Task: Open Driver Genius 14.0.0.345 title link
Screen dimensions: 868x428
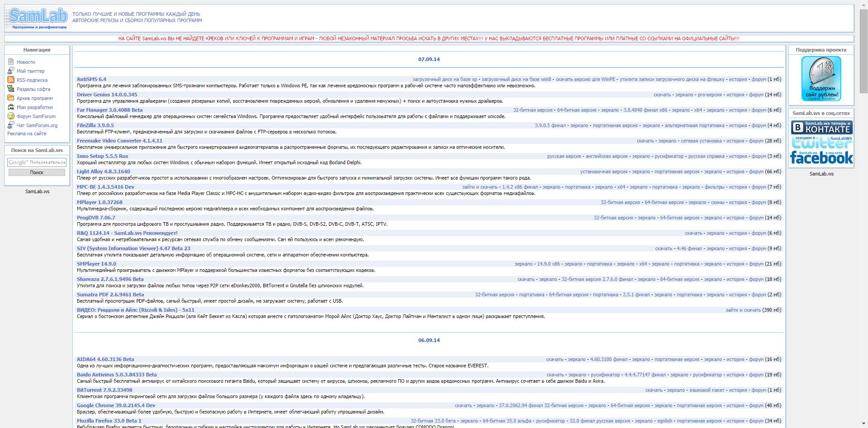Action: click(107, 95)
